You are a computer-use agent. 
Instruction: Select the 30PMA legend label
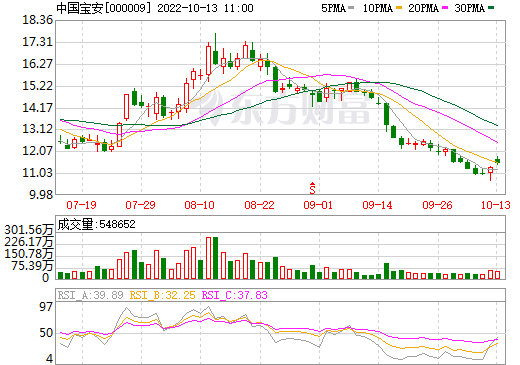(x=469, y=8)
